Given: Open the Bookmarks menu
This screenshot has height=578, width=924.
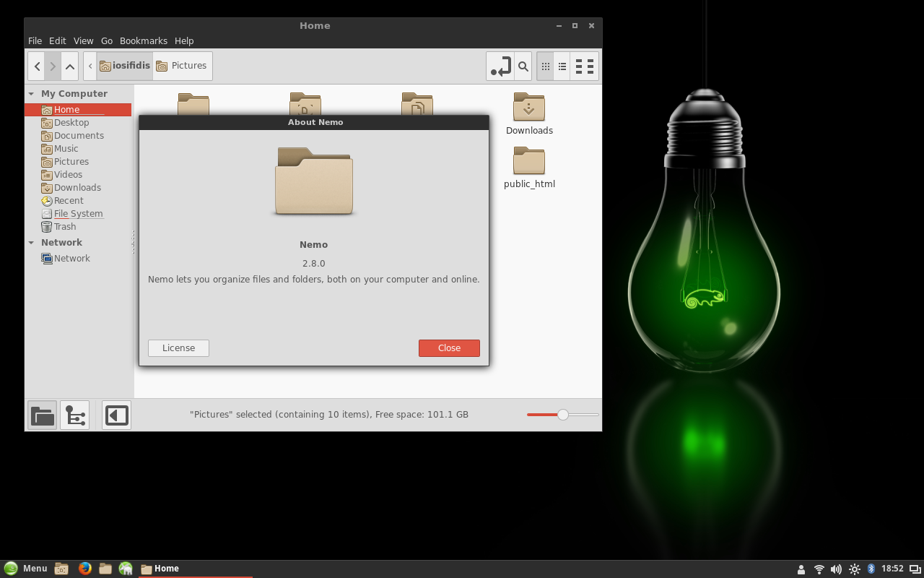Looking at the screenshot, I should coord(143,41).
